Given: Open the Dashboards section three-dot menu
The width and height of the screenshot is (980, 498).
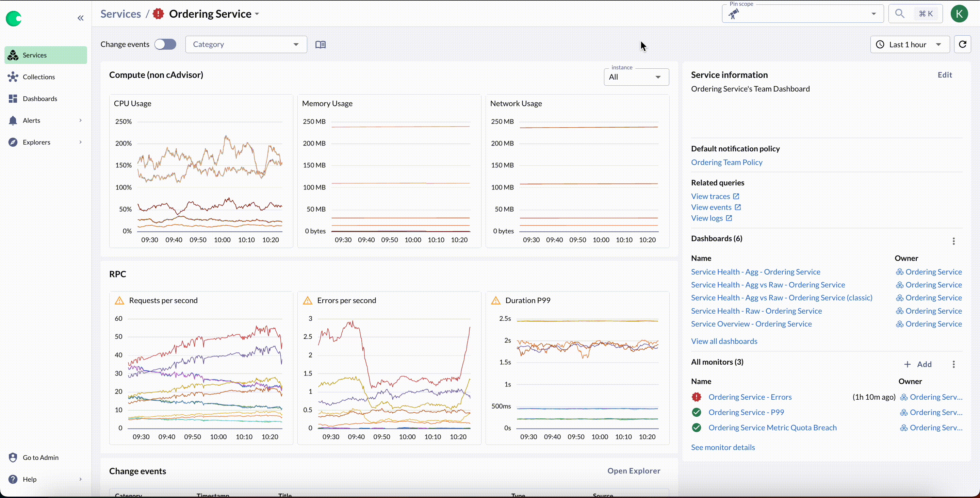Looking at the screenshot, I should 953,241.
